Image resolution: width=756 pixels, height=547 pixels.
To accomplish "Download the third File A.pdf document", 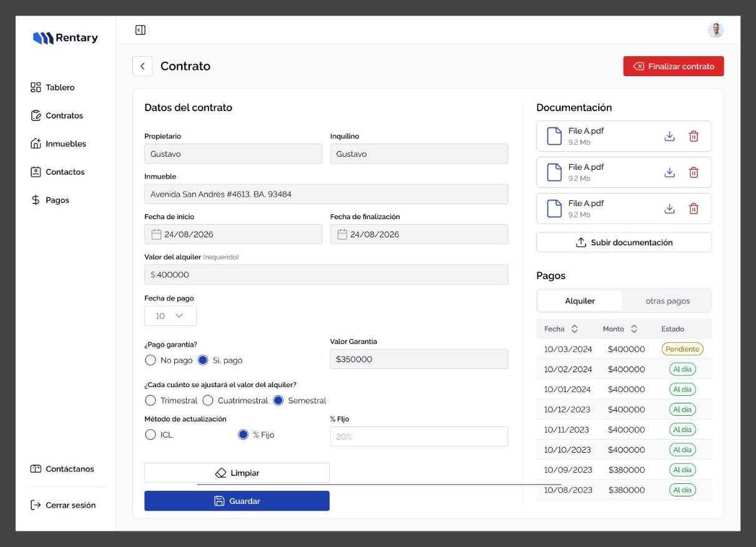I will point(669,209).
